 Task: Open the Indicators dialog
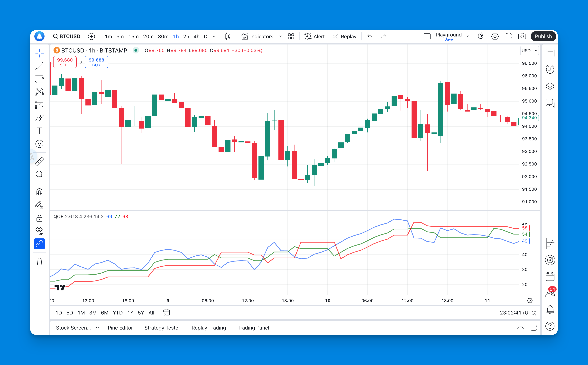point(257,36)
